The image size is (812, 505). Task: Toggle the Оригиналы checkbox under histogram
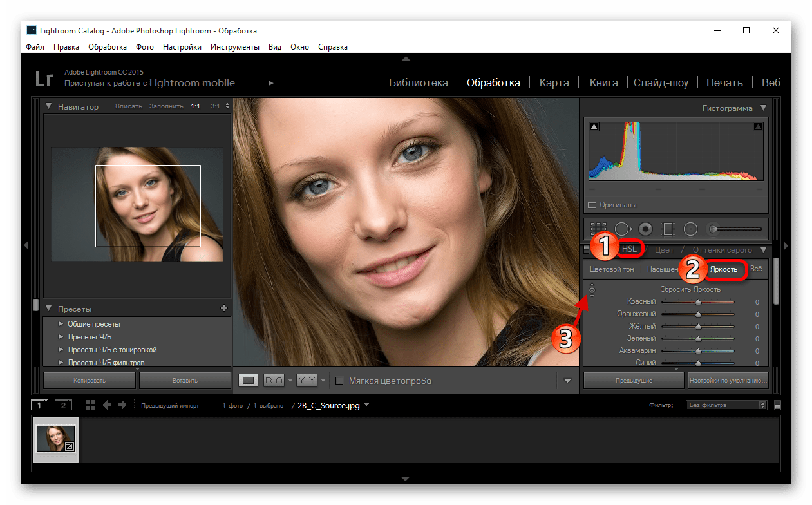click(592, 205)
